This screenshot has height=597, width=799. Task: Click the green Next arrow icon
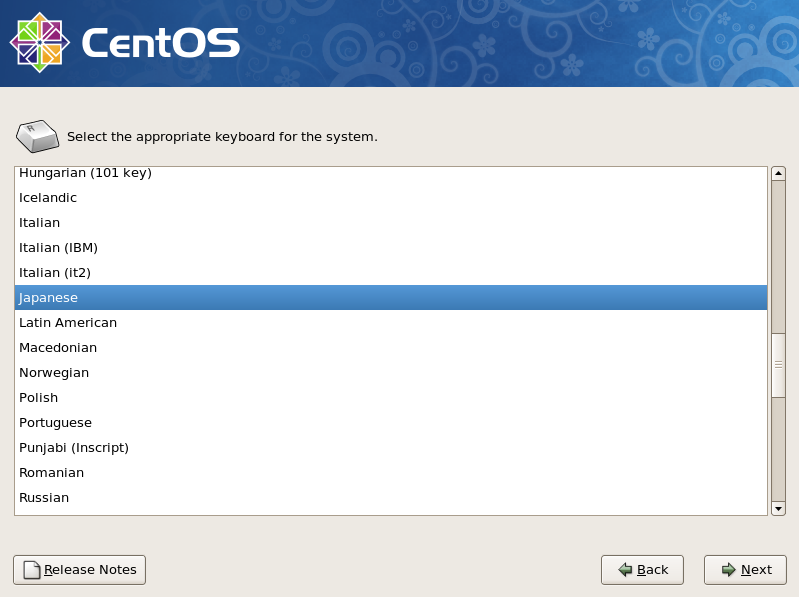tap(729, 569)
